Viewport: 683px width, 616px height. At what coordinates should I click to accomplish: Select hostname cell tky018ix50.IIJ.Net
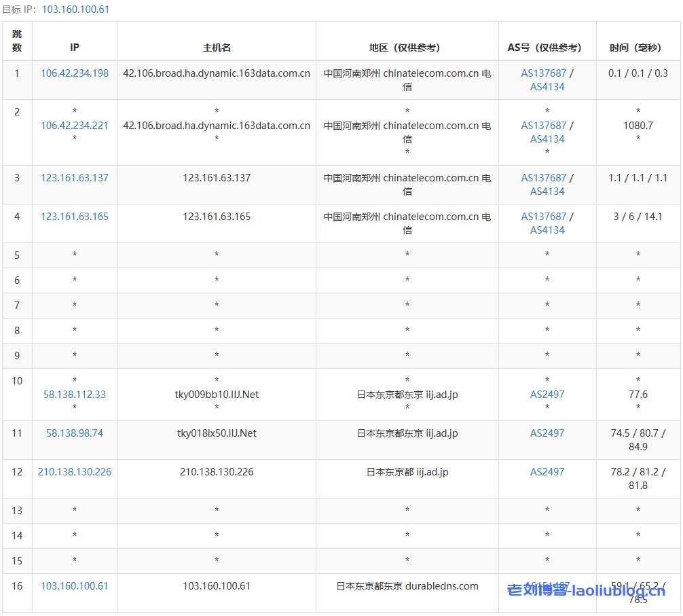click(217, 433)
